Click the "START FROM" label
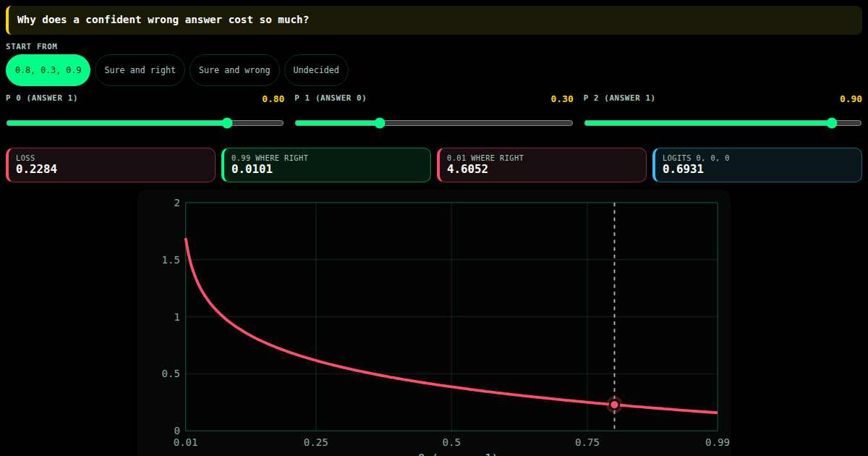This screenshot has width=868, height=456. [32, 46]
